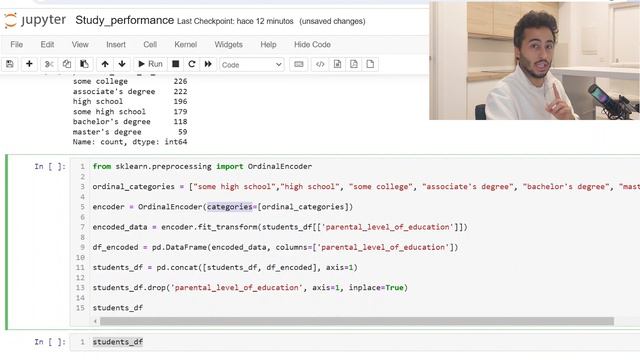Click the OrdinalEncoder import line
640x360 pixels.
(202, 167)
